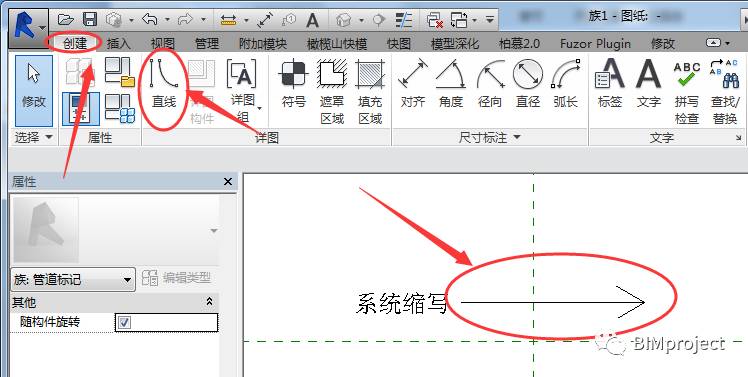Switch to the 柏慕2.0 tab
This screenshot has height=377, width=748.
tap(519, 44)
